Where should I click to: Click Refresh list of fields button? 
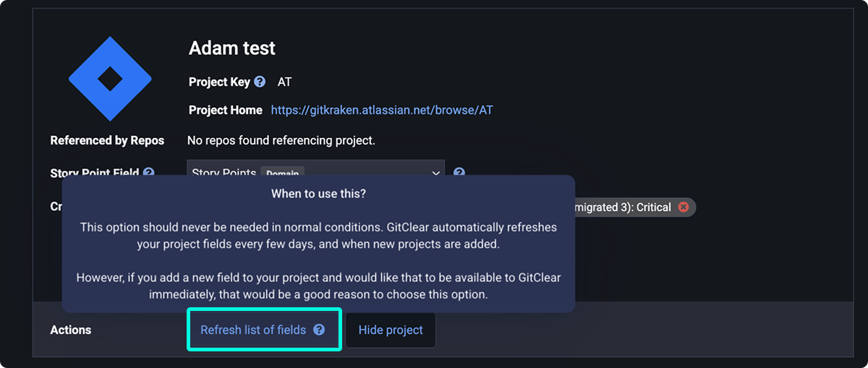tap(263, 330)
